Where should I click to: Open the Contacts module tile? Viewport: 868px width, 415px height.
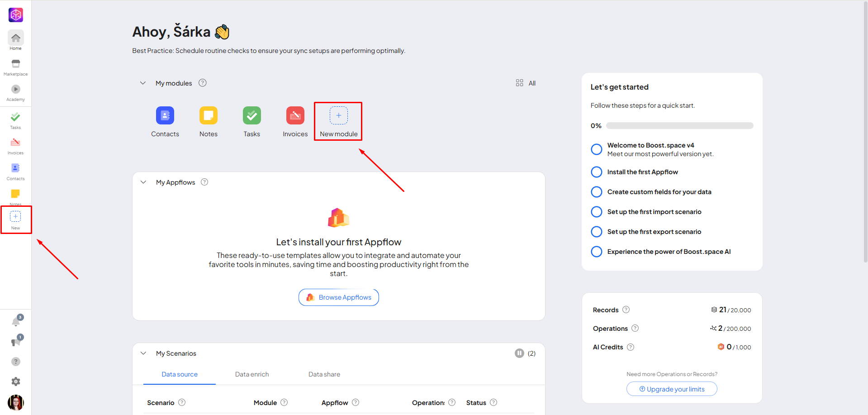tap(165, 122)
